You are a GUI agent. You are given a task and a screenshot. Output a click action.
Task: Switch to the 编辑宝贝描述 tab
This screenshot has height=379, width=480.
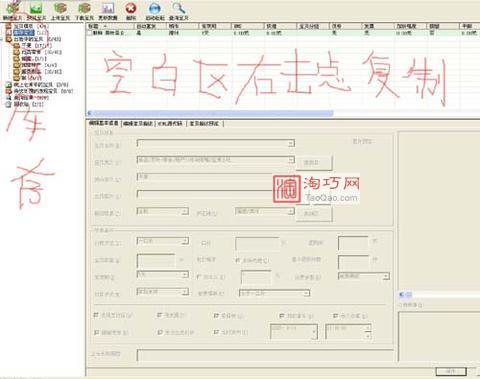coord(138,124)
